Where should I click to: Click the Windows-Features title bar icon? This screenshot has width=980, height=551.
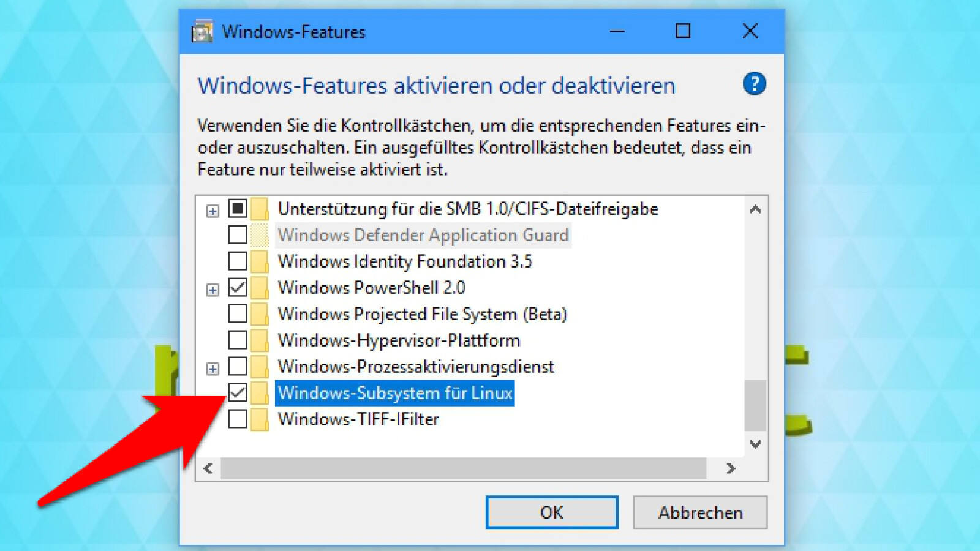click(x=203, y=31)
